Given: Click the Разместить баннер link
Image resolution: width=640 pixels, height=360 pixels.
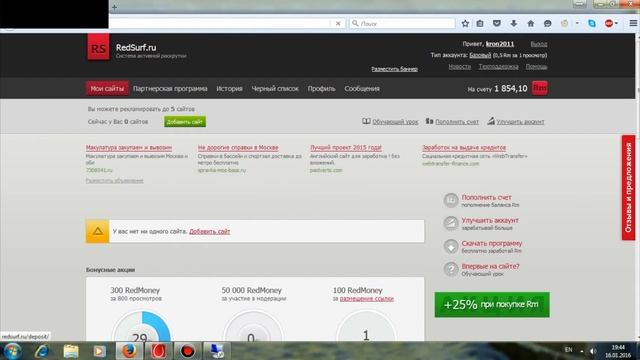Looking at the screenshot, I should pyautogui.click(x=394, y=69).
